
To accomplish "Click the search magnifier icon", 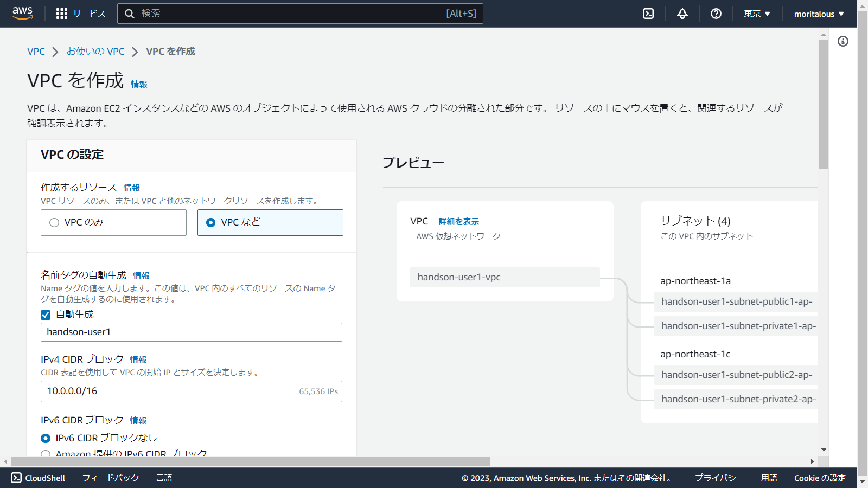I will tap(130, 14).
